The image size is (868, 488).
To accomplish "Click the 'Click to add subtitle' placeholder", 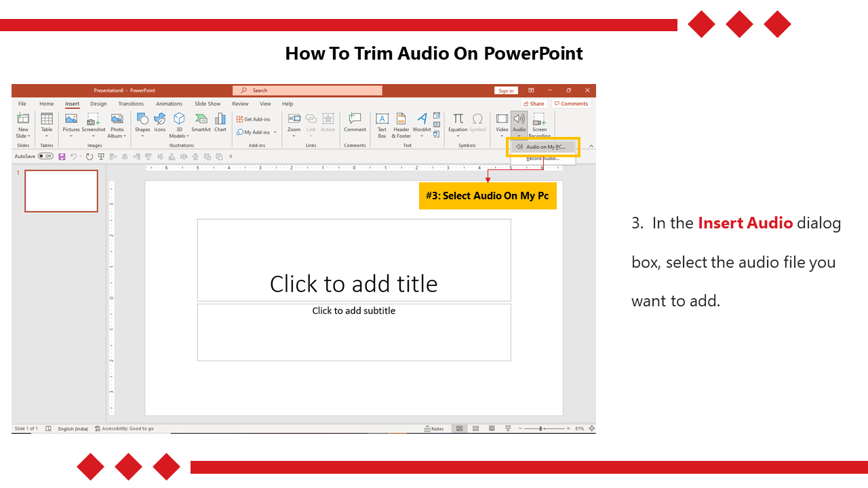I will tap(354, 332).
